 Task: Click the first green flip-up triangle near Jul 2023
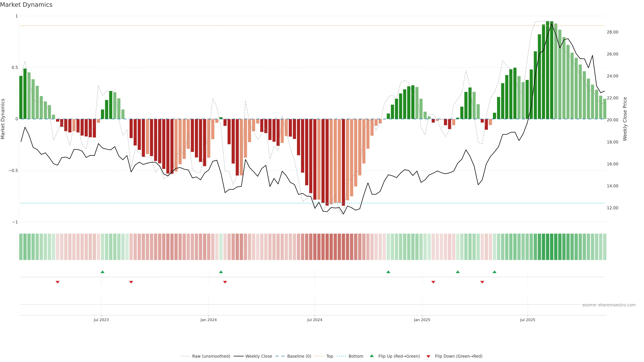click(102, 272)
